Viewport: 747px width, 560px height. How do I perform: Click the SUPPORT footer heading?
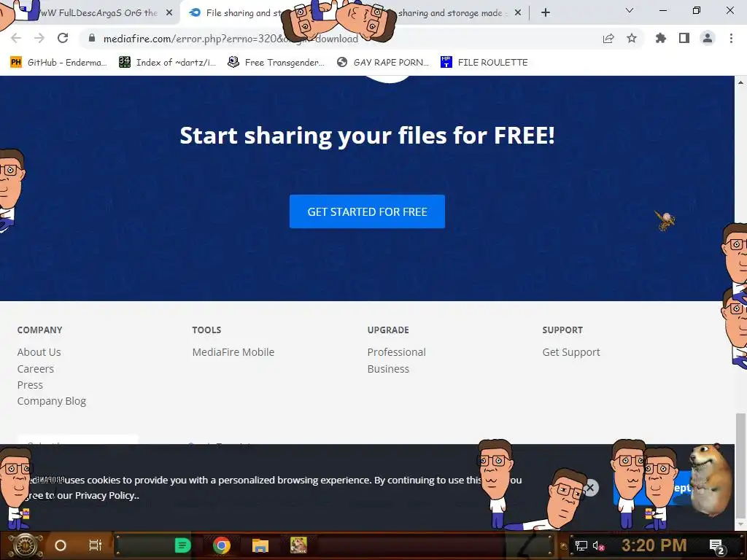pos(562,330)
